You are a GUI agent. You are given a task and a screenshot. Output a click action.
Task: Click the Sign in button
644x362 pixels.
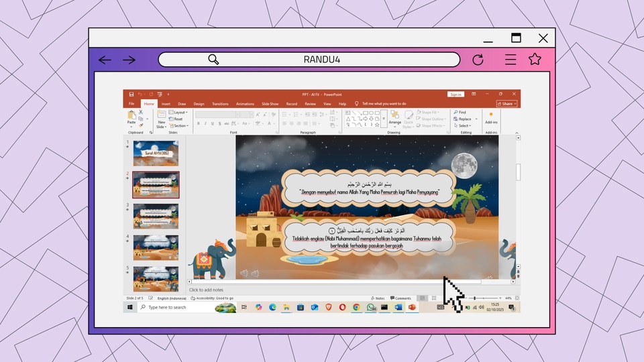pos(455,95)
